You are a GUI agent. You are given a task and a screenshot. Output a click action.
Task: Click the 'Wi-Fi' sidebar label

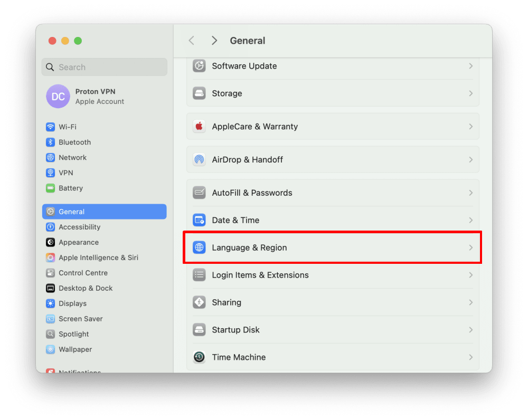(68, 127)
